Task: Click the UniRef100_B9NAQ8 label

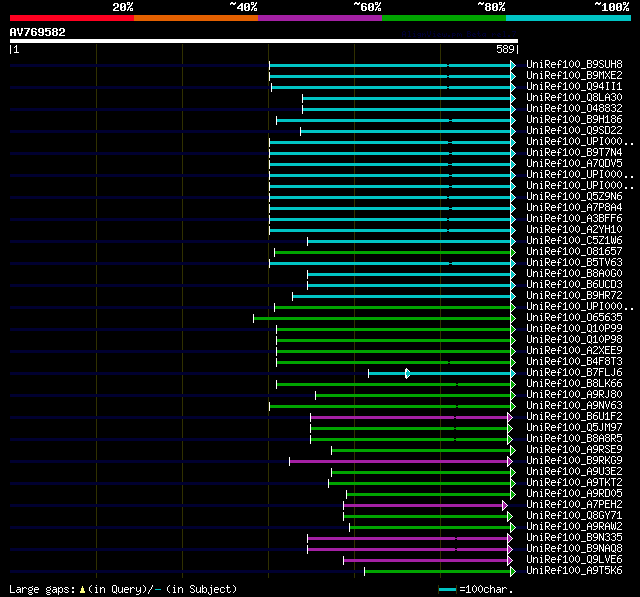Action: 574,549
